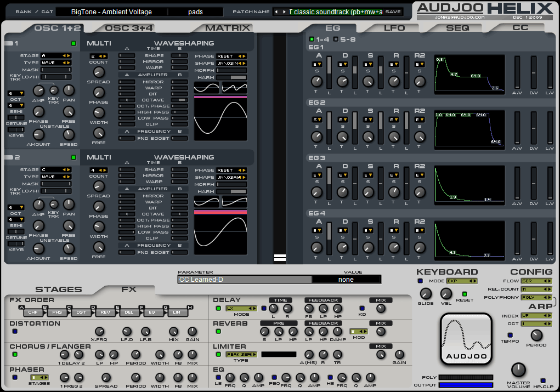Select the REV block in FX Order
The image size is (560, 392).
click(x=105, y=313)
